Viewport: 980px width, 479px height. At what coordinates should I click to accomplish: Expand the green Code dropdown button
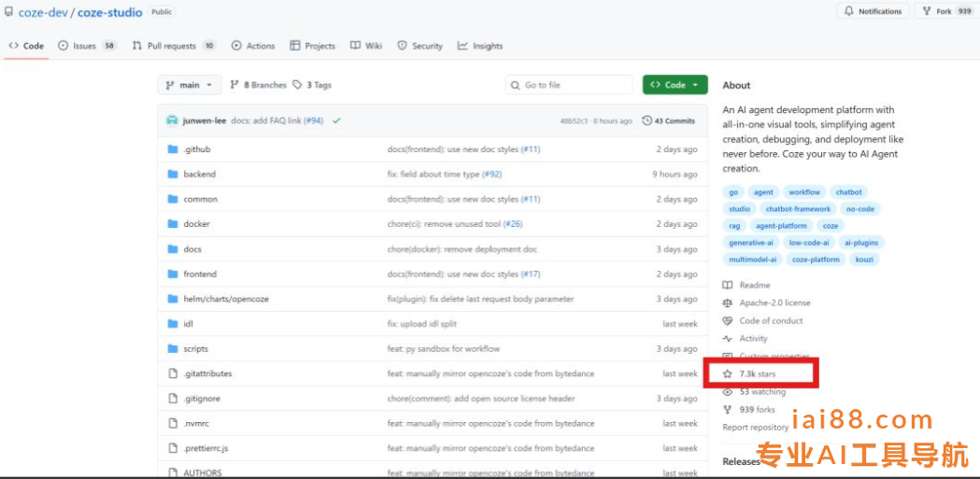675,85
